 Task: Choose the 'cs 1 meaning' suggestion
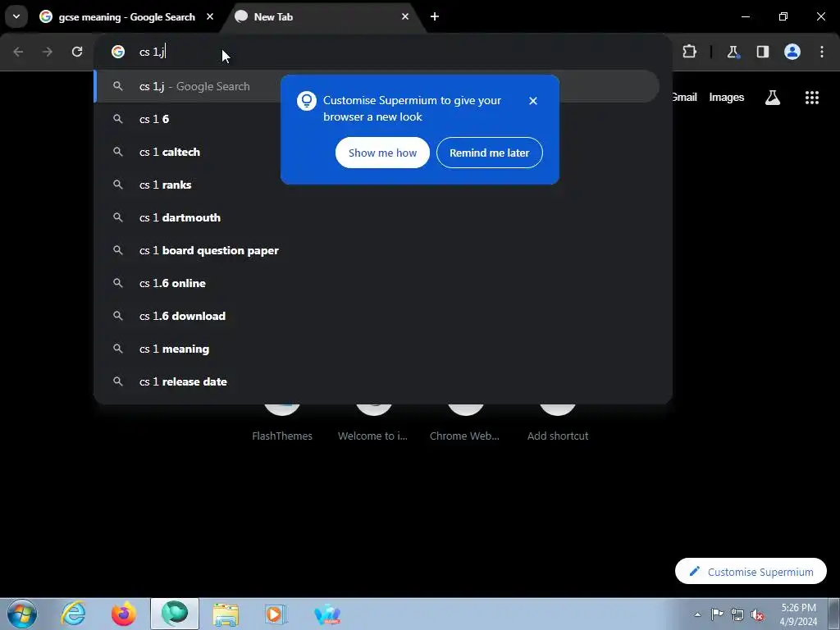[377, 349]
